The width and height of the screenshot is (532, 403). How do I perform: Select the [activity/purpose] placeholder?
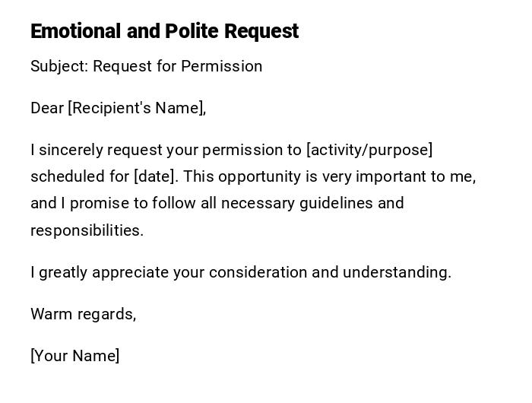369,150
